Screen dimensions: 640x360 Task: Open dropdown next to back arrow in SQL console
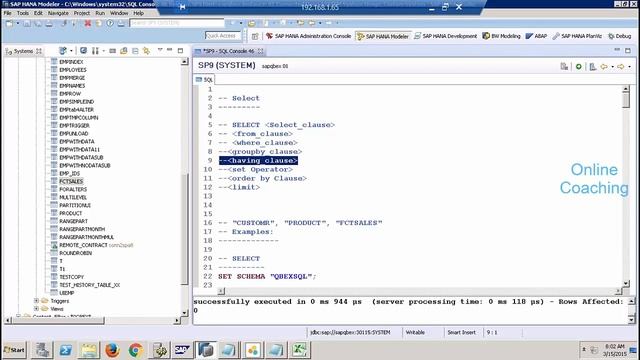coord(612,67)
